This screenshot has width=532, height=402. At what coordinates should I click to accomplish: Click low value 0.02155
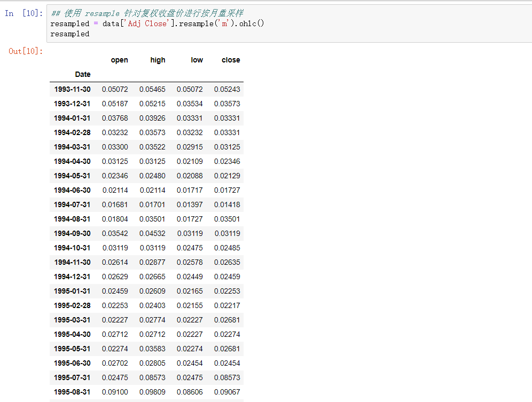click(x=190, y=306)
